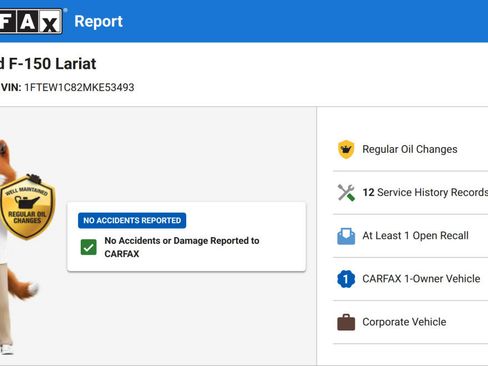Image resolution: width=488 pixels, height=366 pixels.
Task: Click the Well Maintained gold shield badge
Action: coord(27,207)
